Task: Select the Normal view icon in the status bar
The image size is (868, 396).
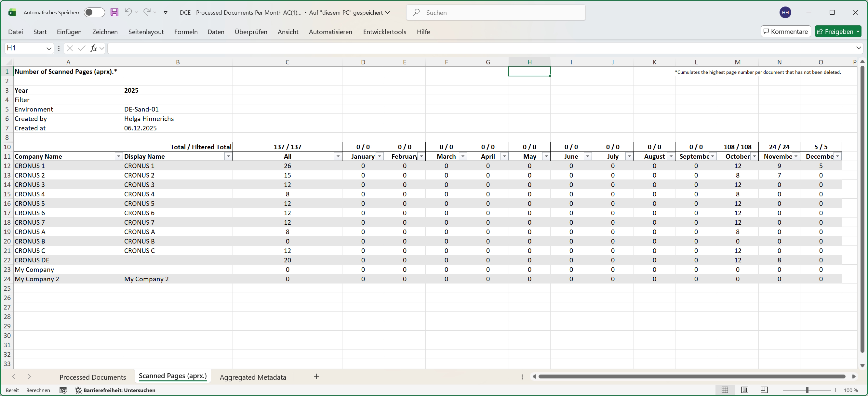Action: (725, 390)
